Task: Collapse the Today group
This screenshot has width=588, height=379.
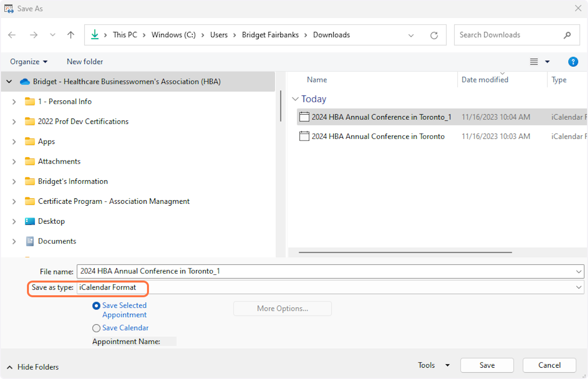Action: tap(295, 99)
